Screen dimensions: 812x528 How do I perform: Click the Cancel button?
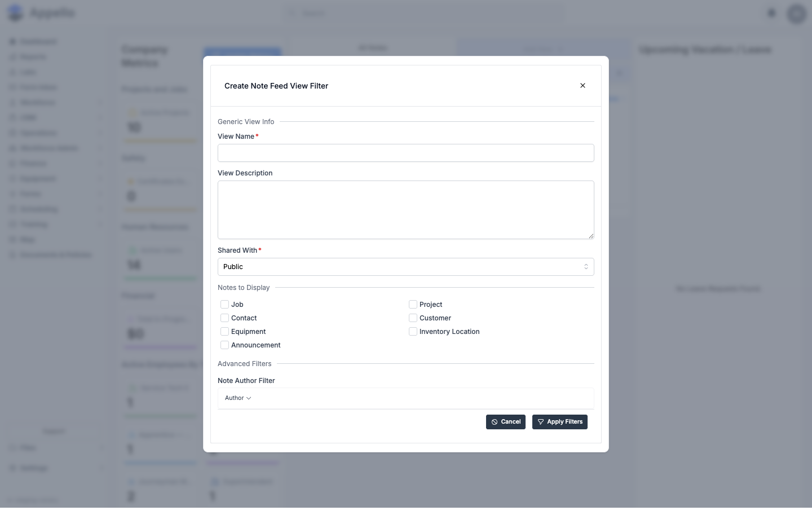506,422
